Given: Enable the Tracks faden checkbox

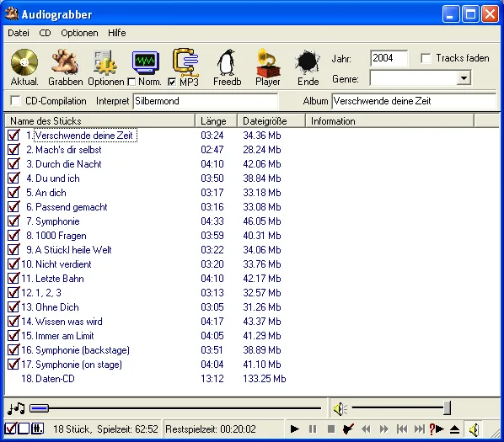Looking at the screenshot, I should pos(426,58).
